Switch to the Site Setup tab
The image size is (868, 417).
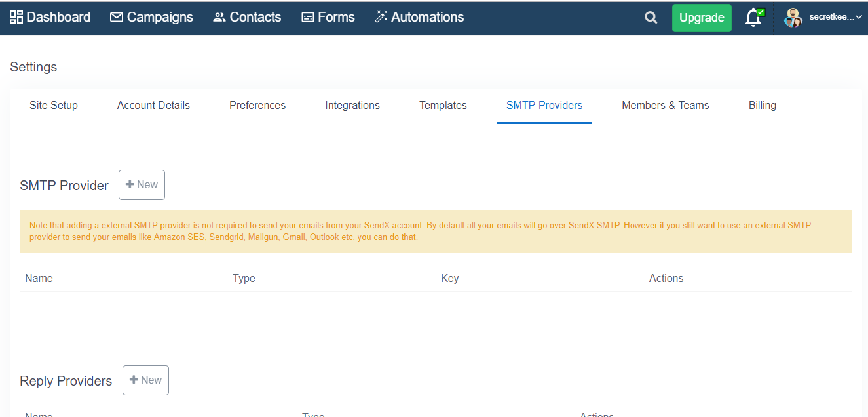(54, 105)
